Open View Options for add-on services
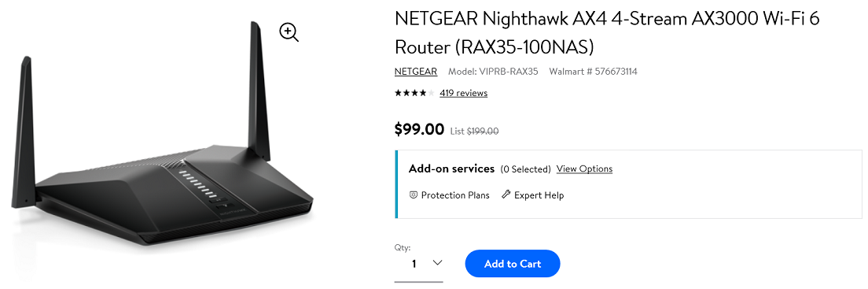 [584, 169]
